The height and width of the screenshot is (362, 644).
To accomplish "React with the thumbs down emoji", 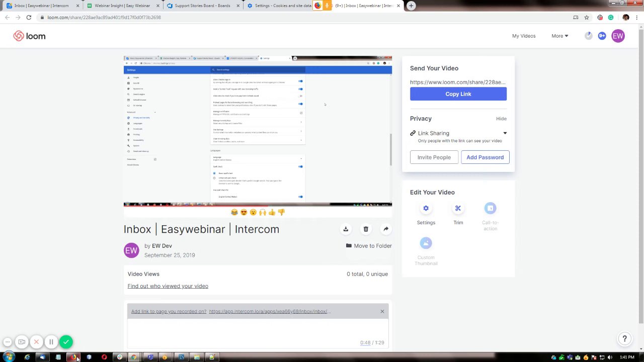I will click(281, 212).
